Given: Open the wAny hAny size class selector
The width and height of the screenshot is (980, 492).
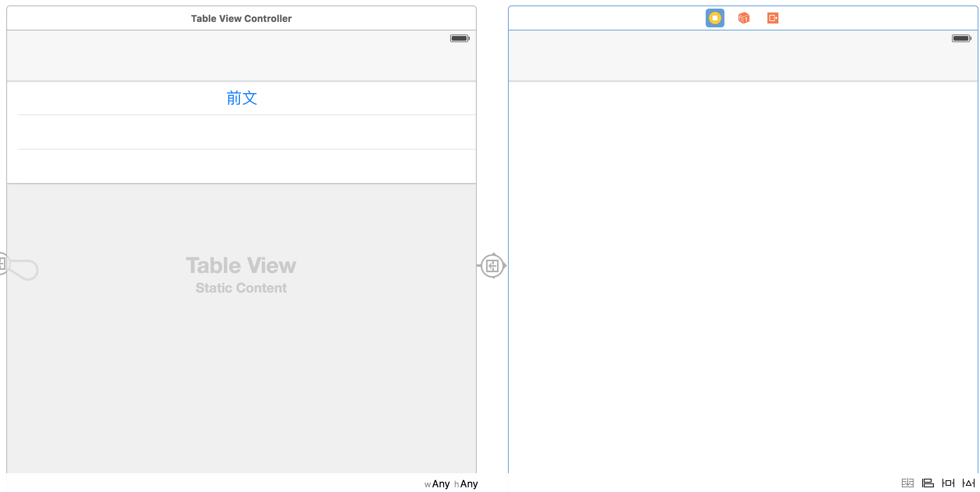Looking at the screenshot, I should tap(451, 484).
